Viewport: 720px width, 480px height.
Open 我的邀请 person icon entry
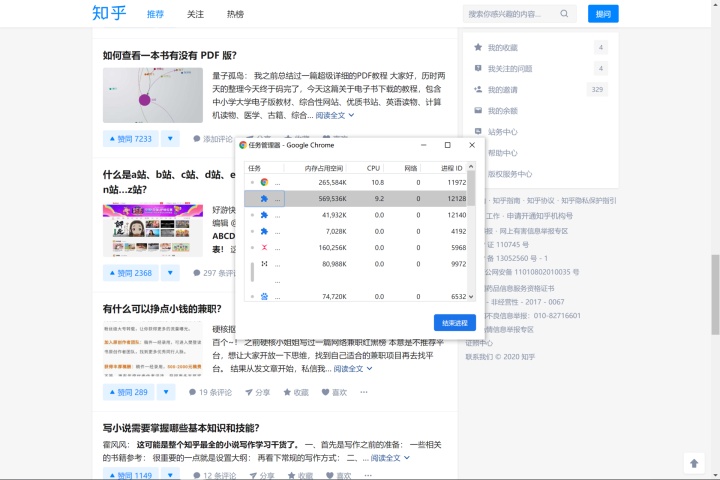click(x=541, y=90)
